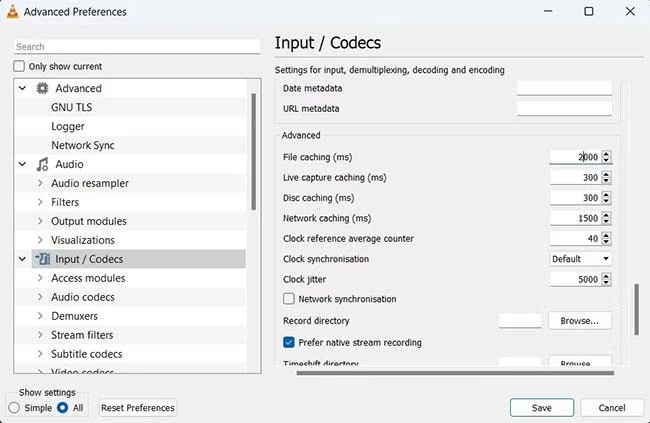
Task: Click Save button
Action: [x=542, y=408]
